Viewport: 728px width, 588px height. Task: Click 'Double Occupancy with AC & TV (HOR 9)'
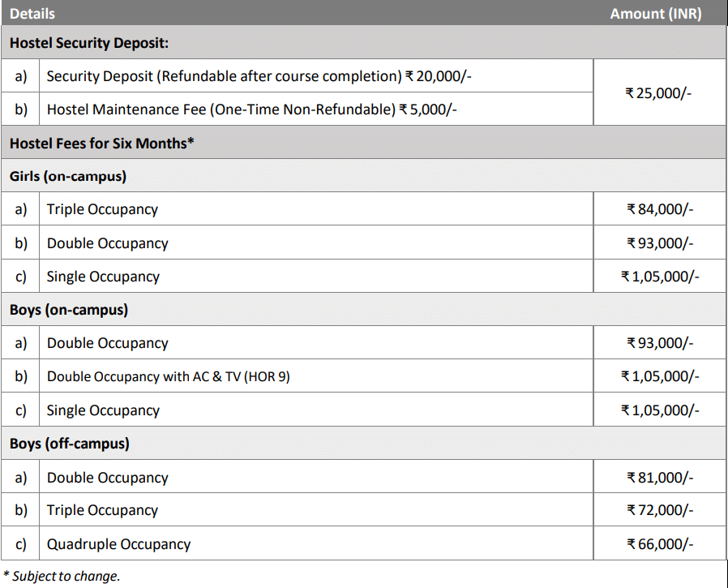coord(168,376)
